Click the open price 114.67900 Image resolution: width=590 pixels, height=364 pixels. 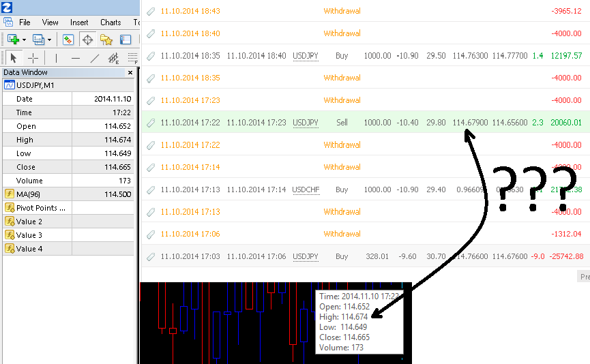pos(470,123)
